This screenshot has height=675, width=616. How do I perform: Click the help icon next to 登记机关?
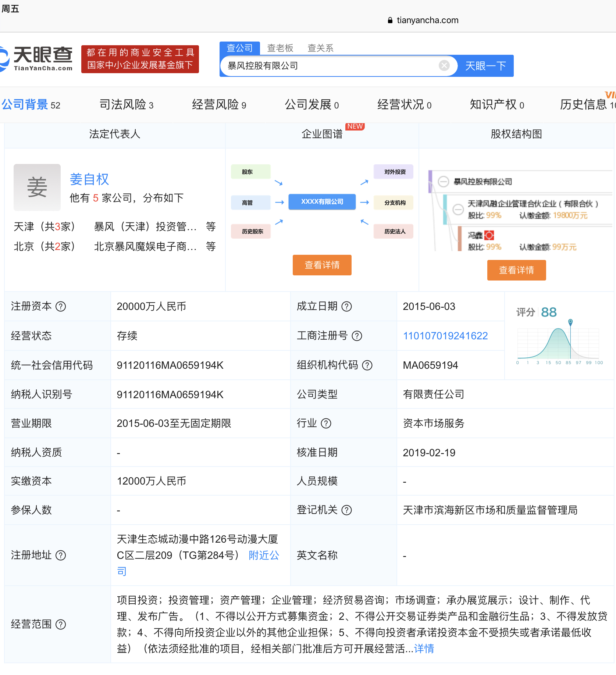point(347,510)
